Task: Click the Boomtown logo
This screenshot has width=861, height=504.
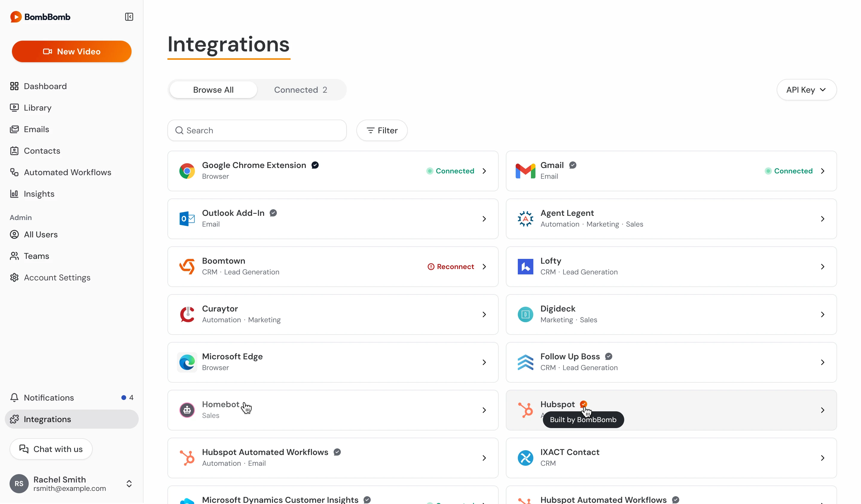Action: (187, 267)
